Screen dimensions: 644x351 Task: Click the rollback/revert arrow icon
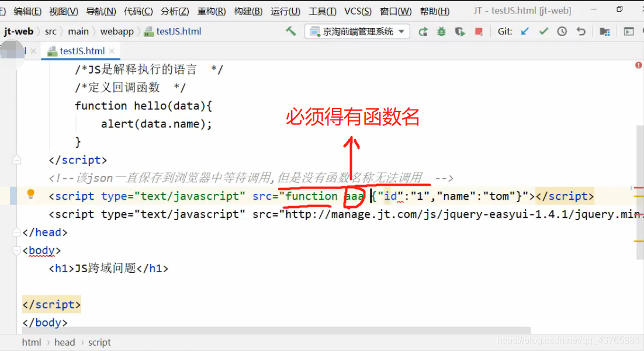click(x=581, y=32)
